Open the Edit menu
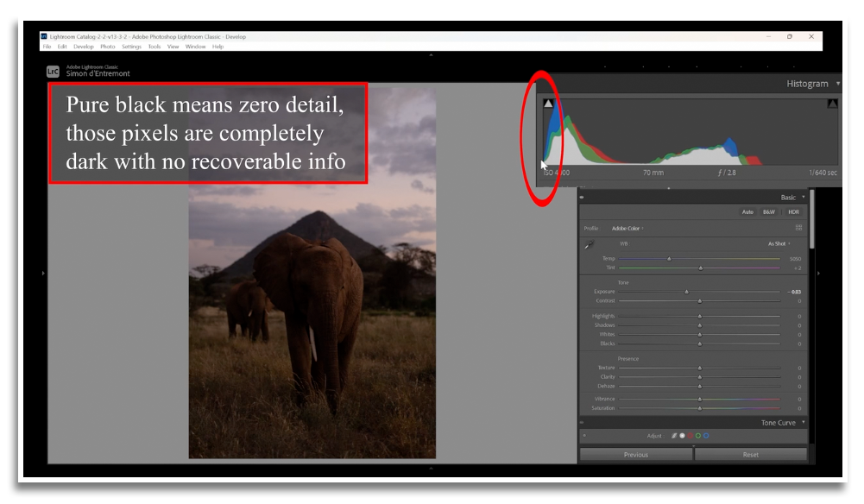Screen dimensions: 864x504 pos(62,47)
